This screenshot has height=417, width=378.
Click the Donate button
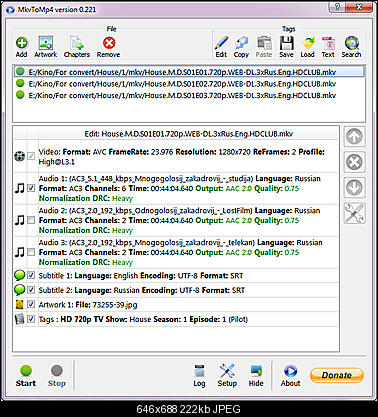(336, 375)
